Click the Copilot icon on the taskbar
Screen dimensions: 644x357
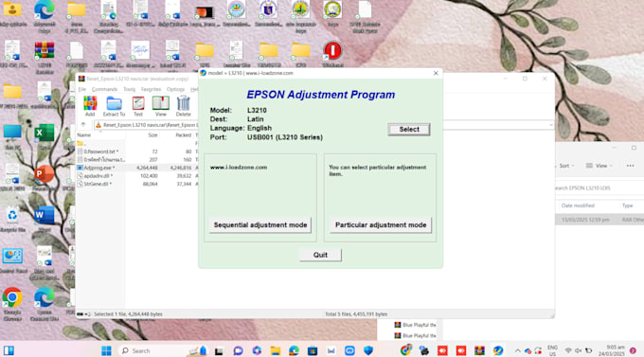(x=257, y=350)
